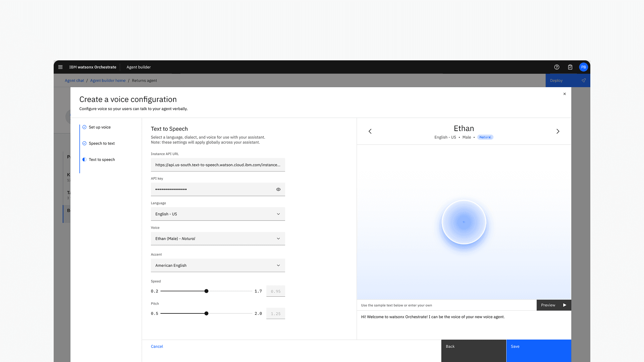Go to previous voice with left chevron
Screen dimensions: 644x362
[x=370, y=131]
